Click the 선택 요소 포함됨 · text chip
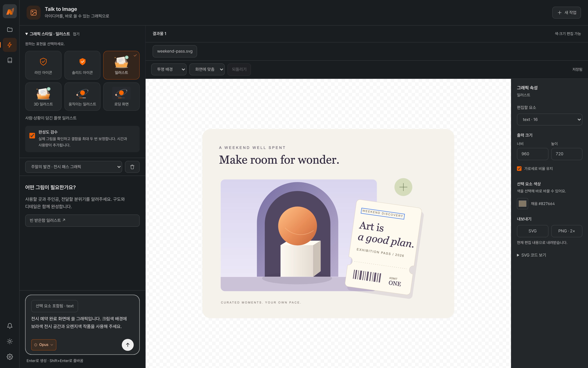This screenshot has width=588, height=368. click(54, 306)
